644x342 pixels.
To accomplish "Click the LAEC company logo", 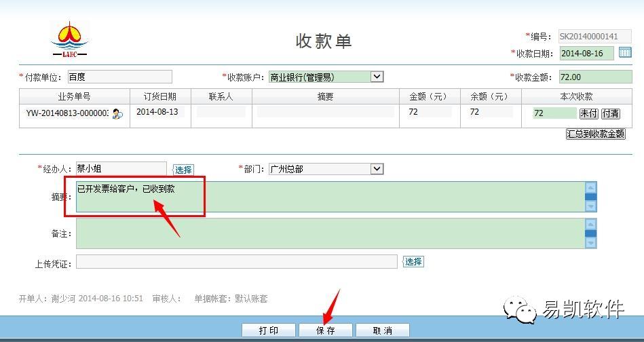I will coord(70,39).
